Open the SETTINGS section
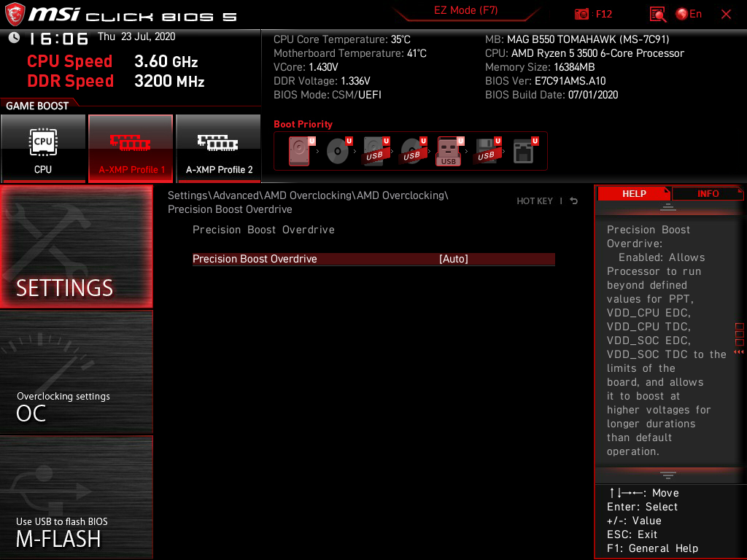The width and height of the screenshot is (747, 560). coord(76,246)
